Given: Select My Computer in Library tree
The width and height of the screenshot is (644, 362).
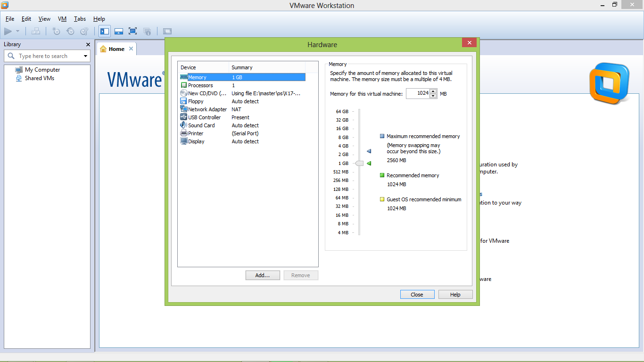Looking at the screenshot, I should (x=42, y=70).
